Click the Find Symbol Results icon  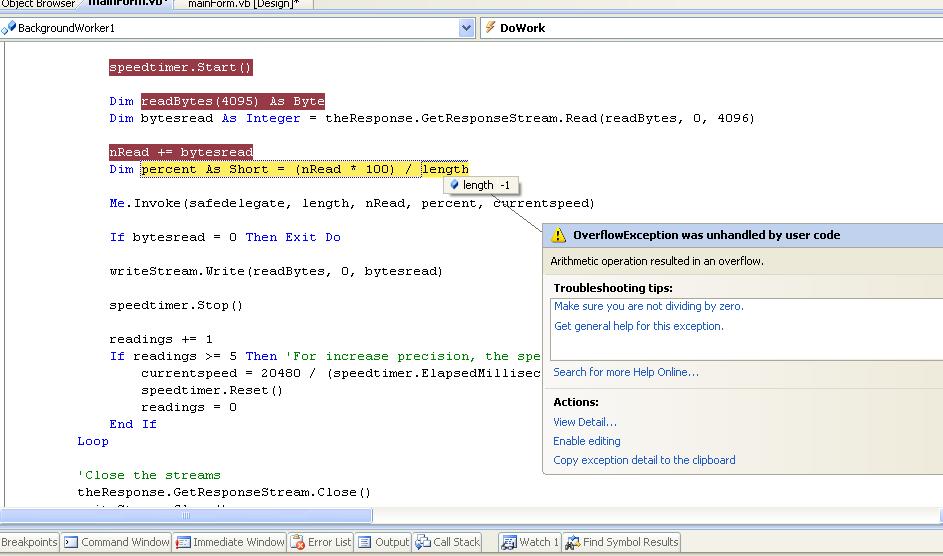tap(573, 542)
